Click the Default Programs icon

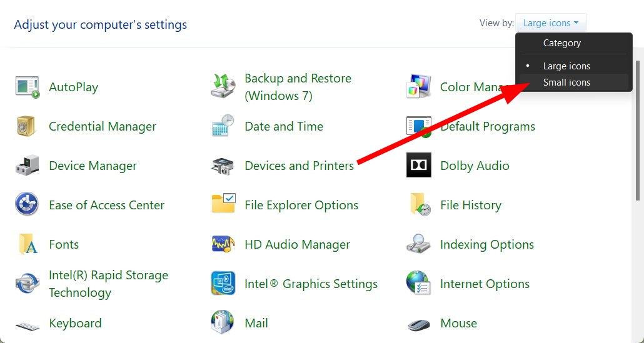coord(419,126)
